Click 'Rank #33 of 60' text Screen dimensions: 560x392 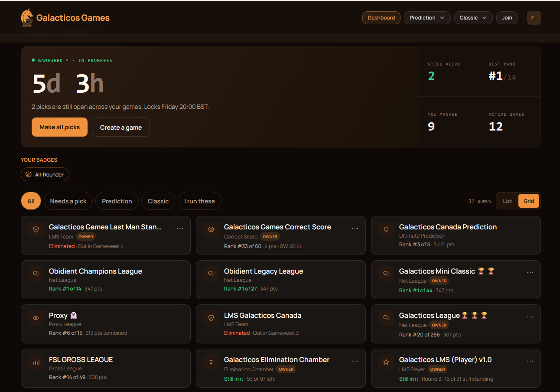tap(243, 246)
